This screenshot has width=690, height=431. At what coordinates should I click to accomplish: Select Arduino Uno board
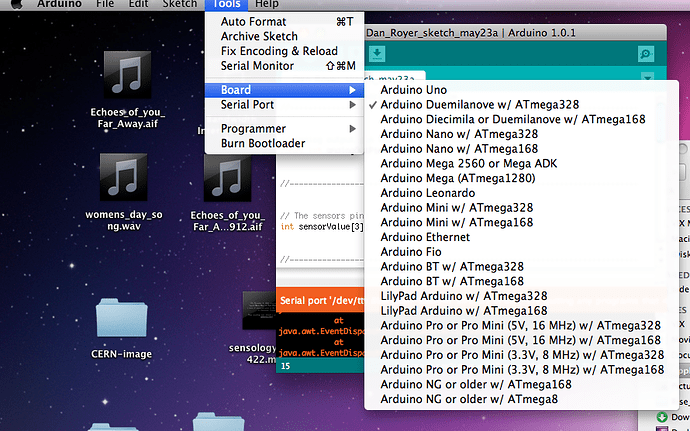[x=522, y=90]
